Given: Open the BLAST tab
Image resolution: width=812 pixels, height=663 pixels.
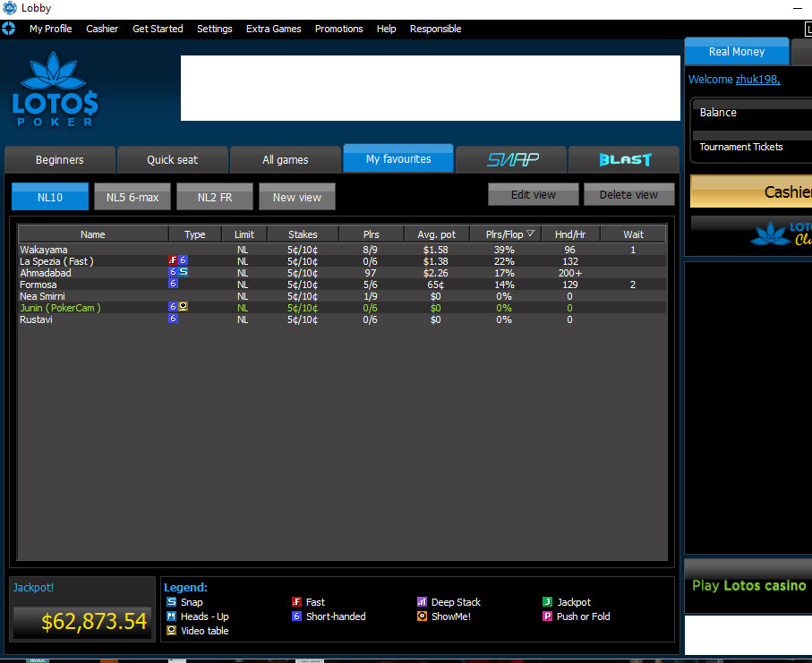Looking at the screenshot, I should pyautogui.click(x=624, y=160).
